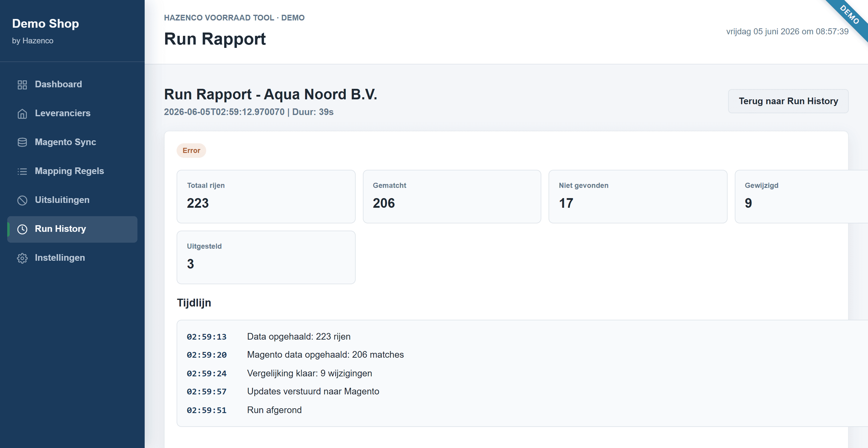Click the Uitsluitingen ban icon
The width and height of the screenshot is (868, 448).
click(22, 200)
